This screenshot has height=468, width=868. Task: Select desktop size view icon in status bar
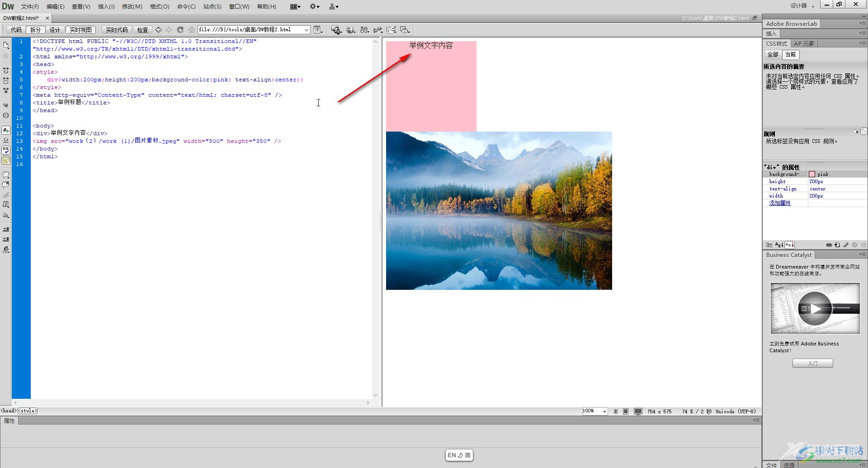(x=638, y=411)
